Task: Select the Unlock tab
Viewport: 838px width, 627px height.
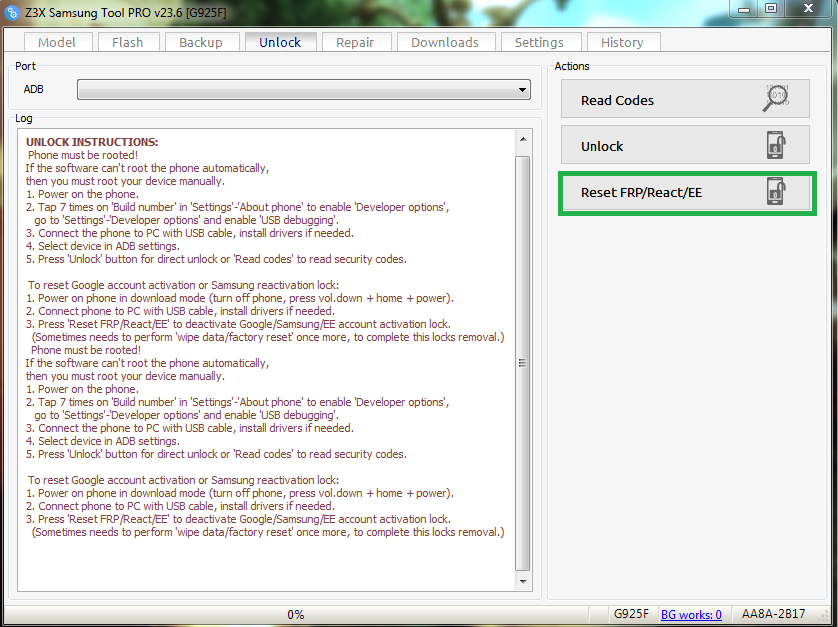Action: pyautogui.click(x=280, y=42)
